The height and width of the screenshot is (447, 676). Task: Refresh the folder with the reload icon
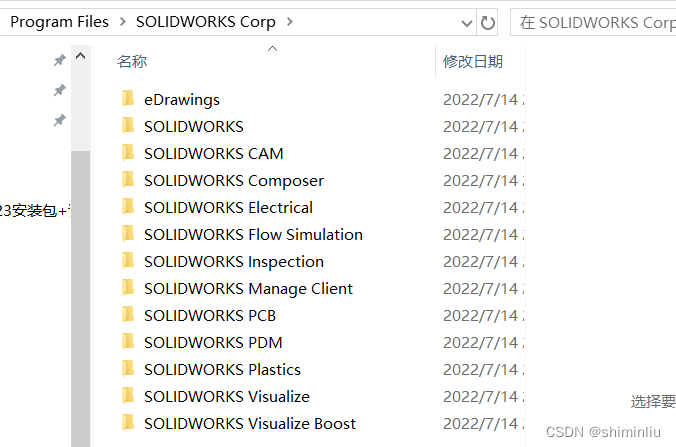tap(488, 22)
